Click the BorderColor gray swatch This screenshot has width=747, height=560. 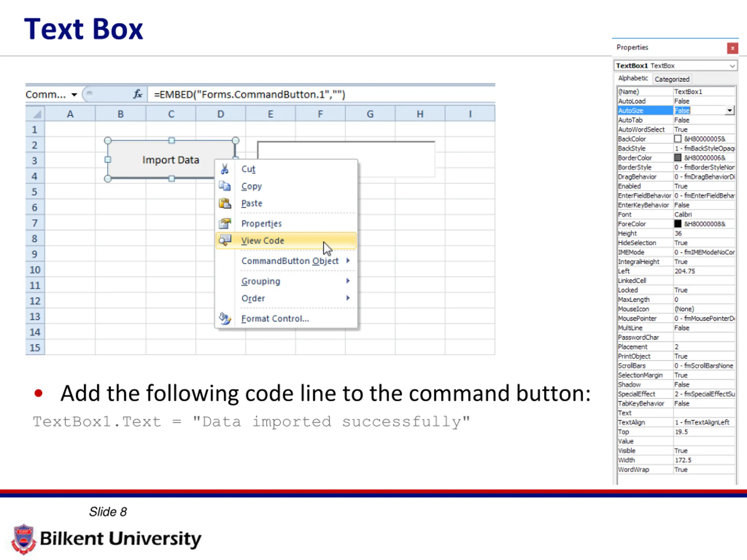(x=678, y=157)
